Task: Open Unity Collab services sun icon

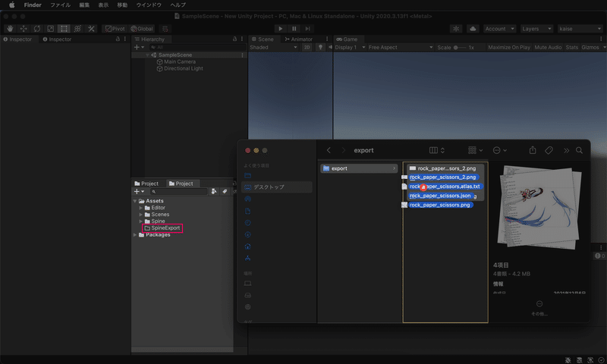Action: (x=456, y=29)
